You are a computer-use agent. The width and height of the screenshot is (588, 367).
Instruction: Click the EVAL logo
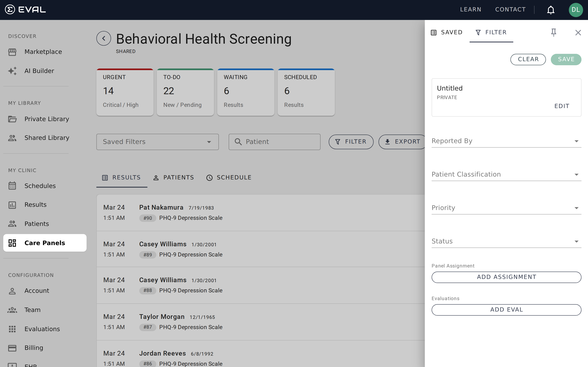[25, 9]
